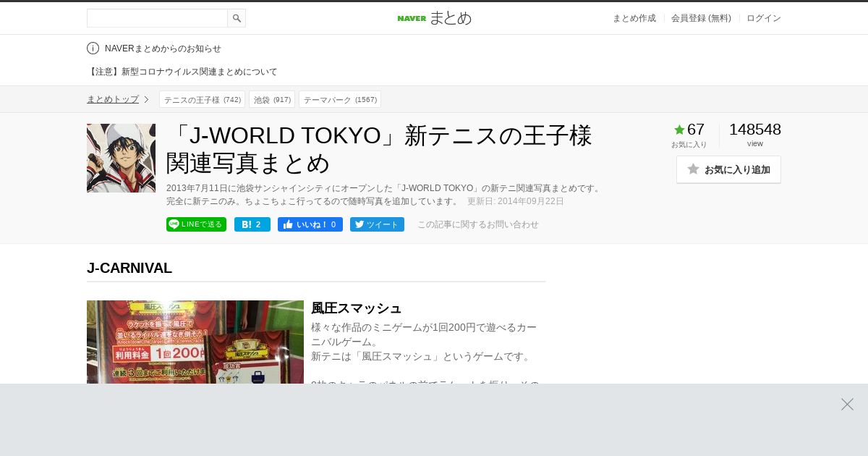Click the search magnifier icon
The image size is (868, 456).
(x=237, y=18)
